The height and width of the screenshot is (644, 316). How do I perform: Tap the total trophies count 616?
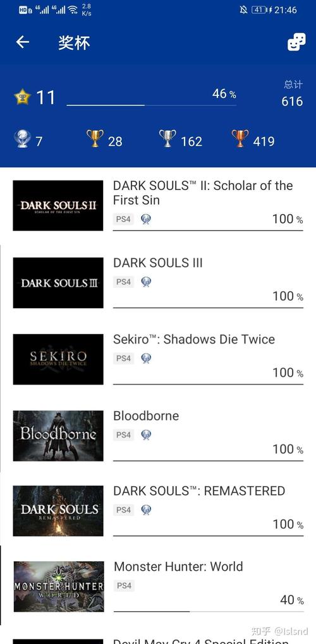[x=292, y=101]
